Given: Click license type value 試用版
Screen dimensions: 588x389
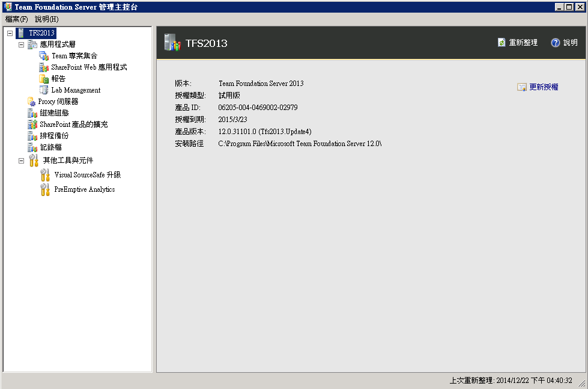Looking at the screenshot, I should point(229,96).
